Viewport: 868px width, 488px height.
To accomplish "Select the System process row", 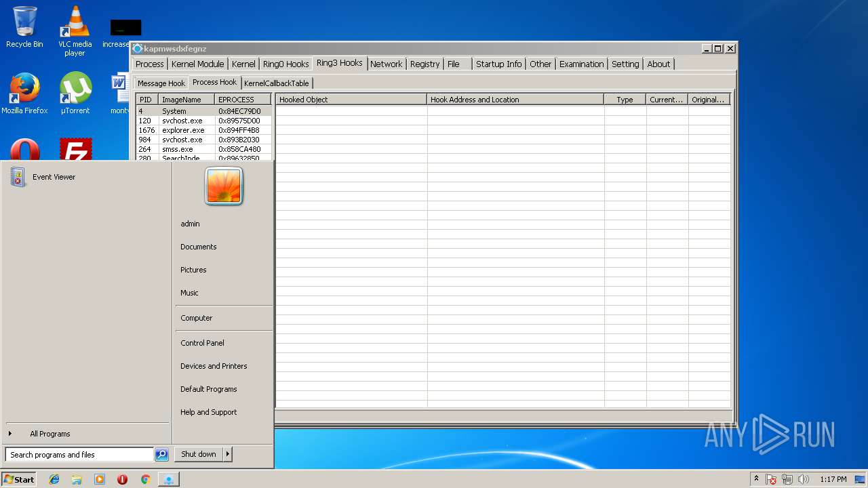I will click(203, 111).
